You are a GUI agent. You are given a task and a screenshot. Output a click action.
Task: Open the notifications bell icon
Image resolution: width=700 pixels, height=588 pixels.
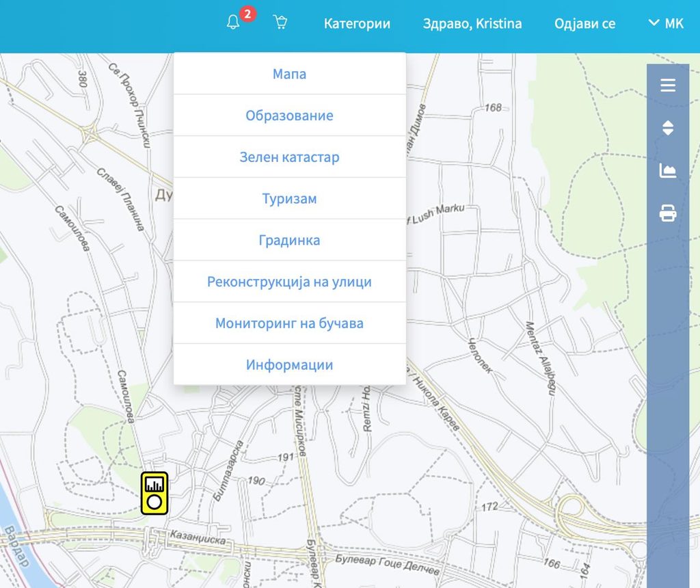[232, 22]
